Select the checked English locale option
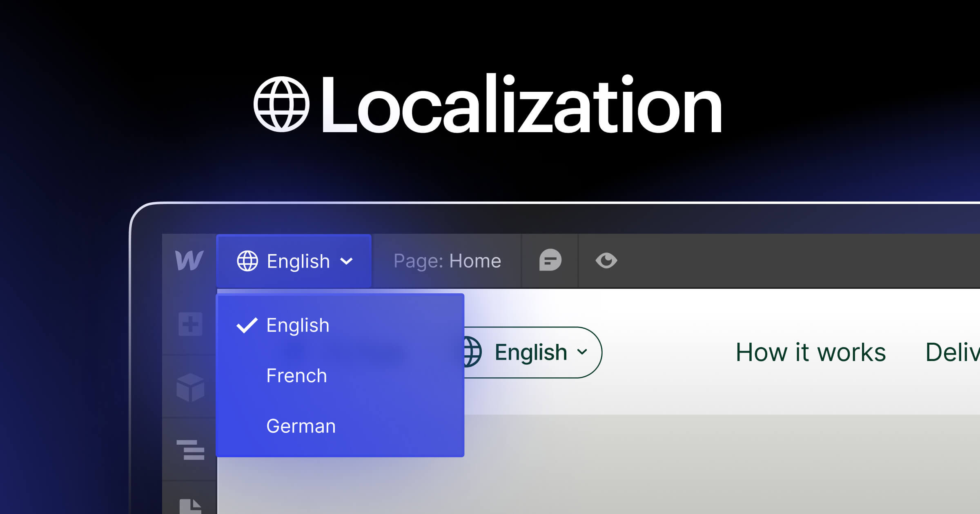 [x=298, y=326]
